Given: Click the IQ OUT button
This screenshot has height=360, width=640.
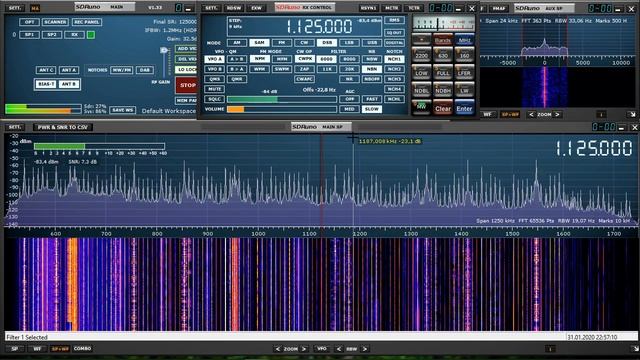Looking at the screenshot, I should point(394,32).
